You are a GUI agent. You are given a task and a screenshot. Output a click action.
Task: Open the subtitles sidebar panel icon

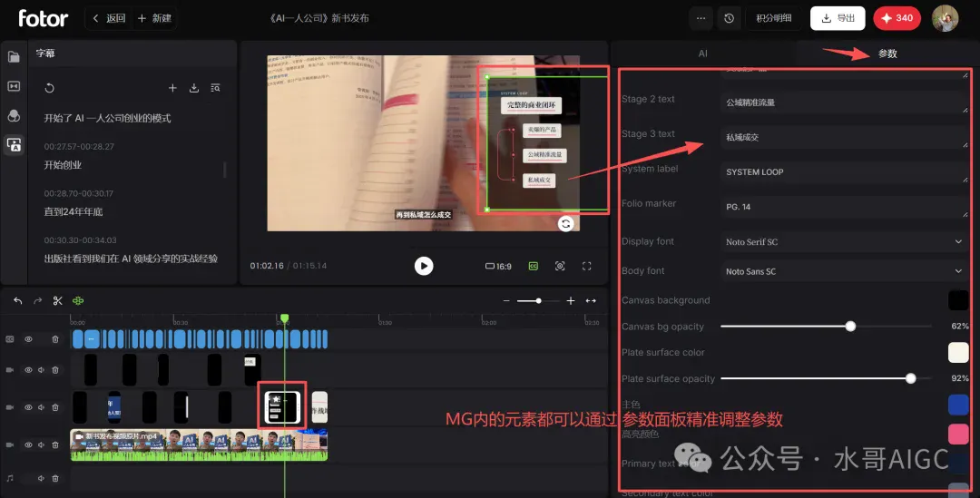coord(14,145)
